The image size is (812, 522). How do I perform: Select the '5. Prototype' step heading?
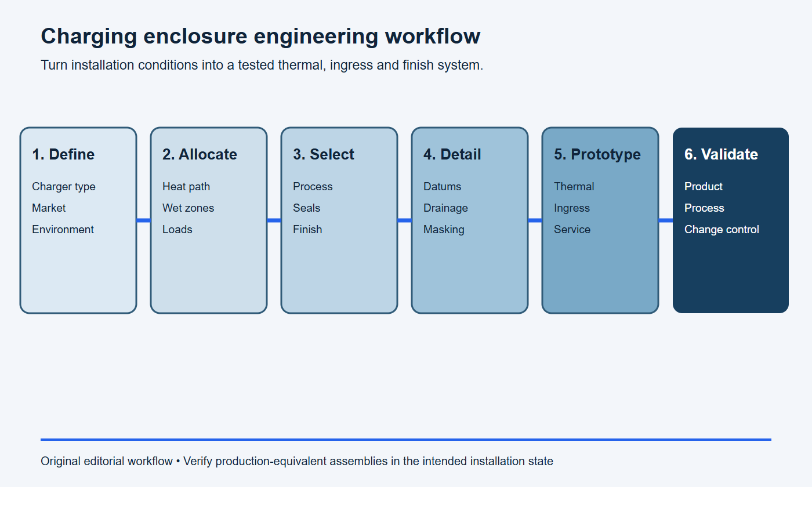pos(597,154)
